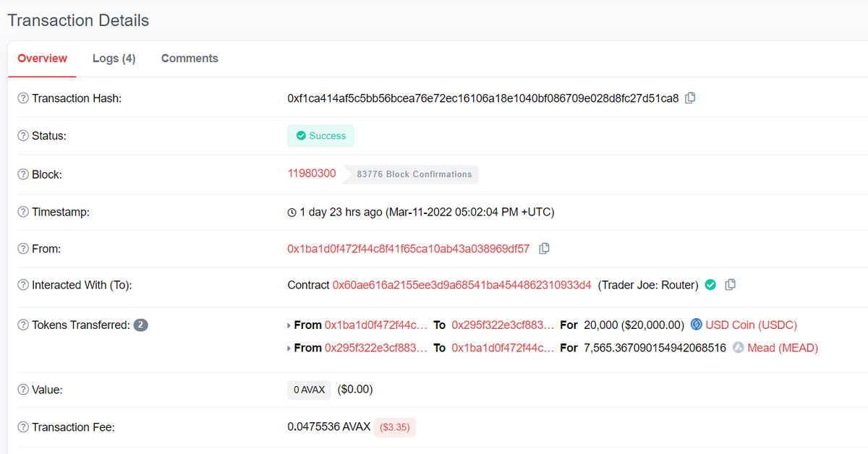868x454 pixels.
Task: Click the Transaction Details heading
Action: coord(78,20)
